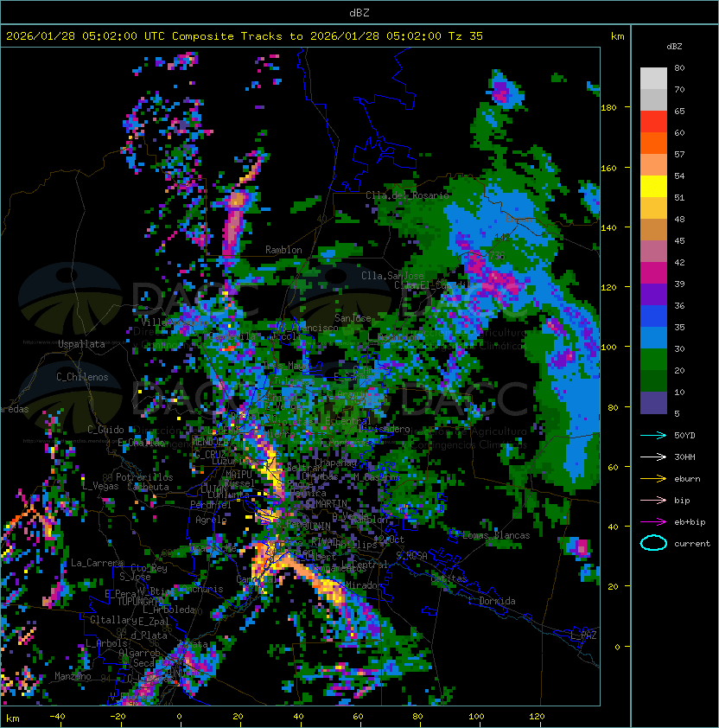Viewport: 719px width, 728px height.
Task: Select the bright yellow 51-54 dBZ swatch
Action: point(653,186)
